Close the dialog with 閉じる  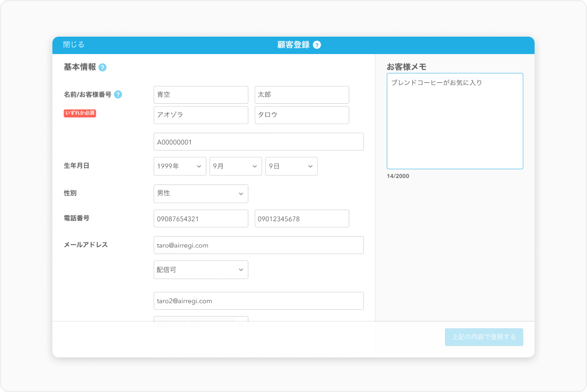(73, 45)
